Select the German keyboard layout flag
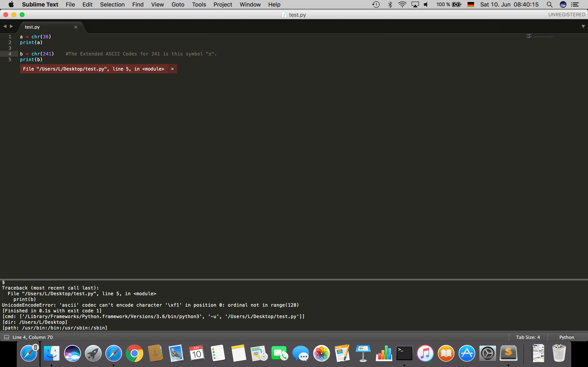Viewport: 588px width, 367px height. click(471, 4)
